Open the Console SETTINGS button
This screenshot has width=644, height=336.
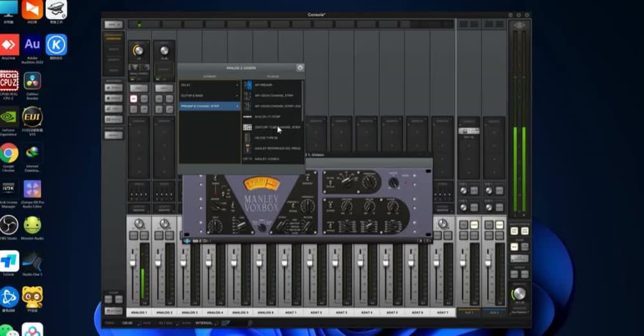click(113, 311)
